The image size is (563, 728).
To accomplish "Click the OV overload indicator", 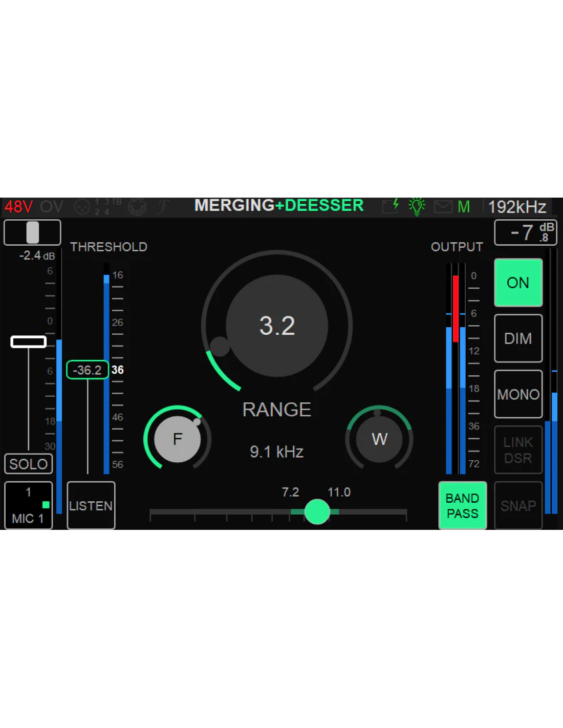I will pyautogui.click(x=52, y=207).
